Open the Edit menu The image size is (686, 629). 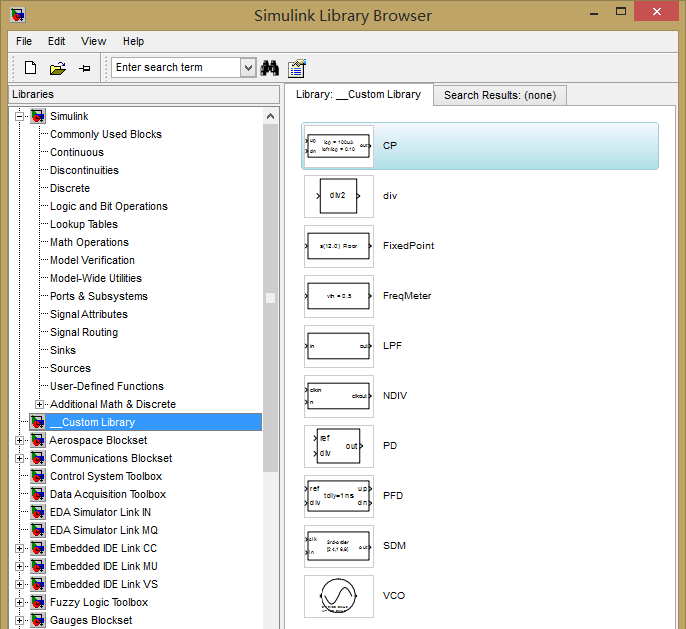coord(56,41)
